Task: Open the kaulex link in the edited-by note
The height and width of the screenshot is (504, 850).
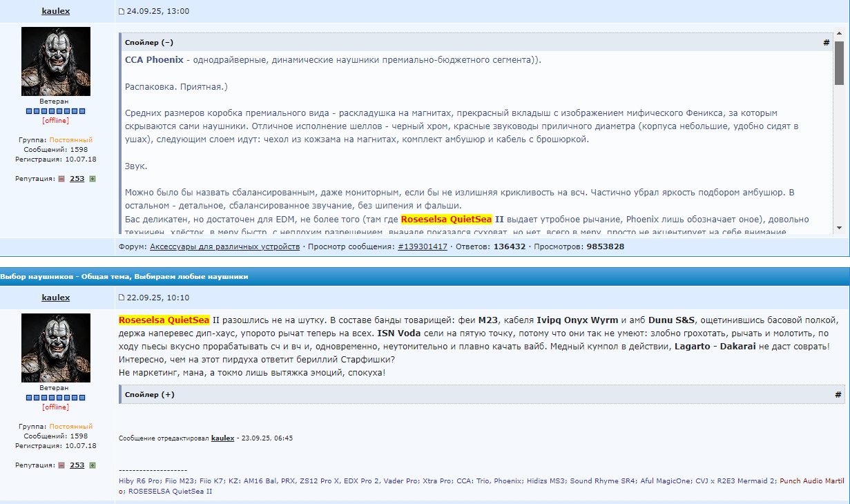Action: (x=222, y=438)
